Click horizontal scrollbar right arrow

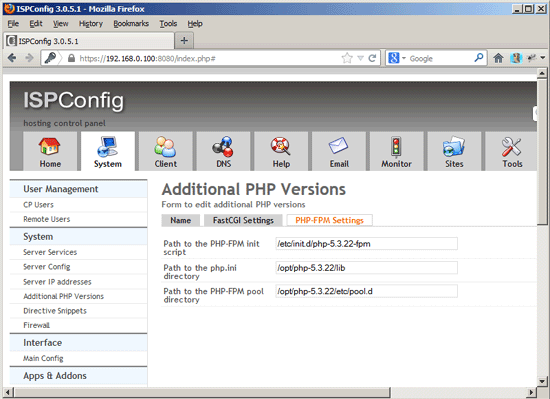pyautogui.click(x=532, y=392)
